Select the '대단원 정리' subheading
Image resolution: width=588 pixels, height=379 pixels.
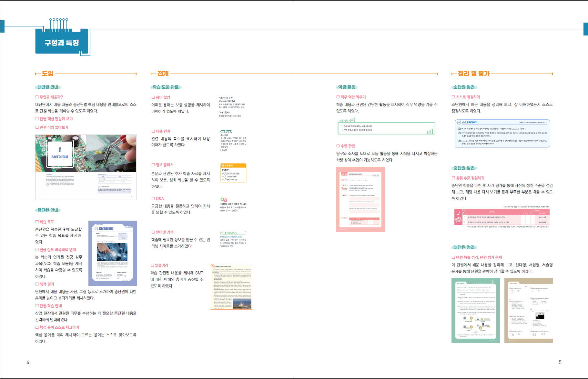click(x=464, y=247)
